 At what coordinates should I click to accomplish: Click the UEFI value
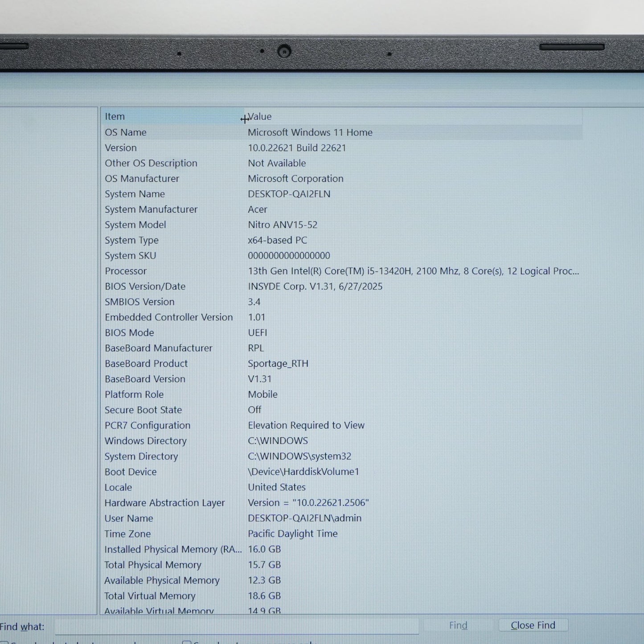pos(258,333)
